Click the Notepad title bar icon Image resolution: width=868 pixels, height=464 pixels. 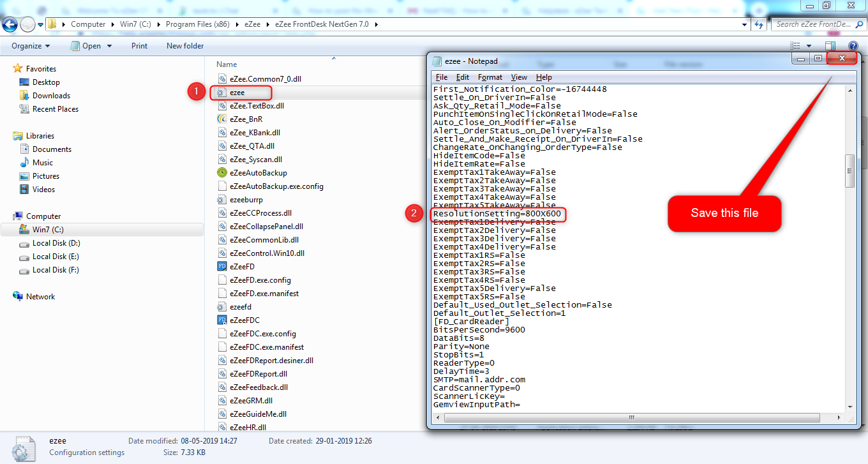(x=437, y=61)
